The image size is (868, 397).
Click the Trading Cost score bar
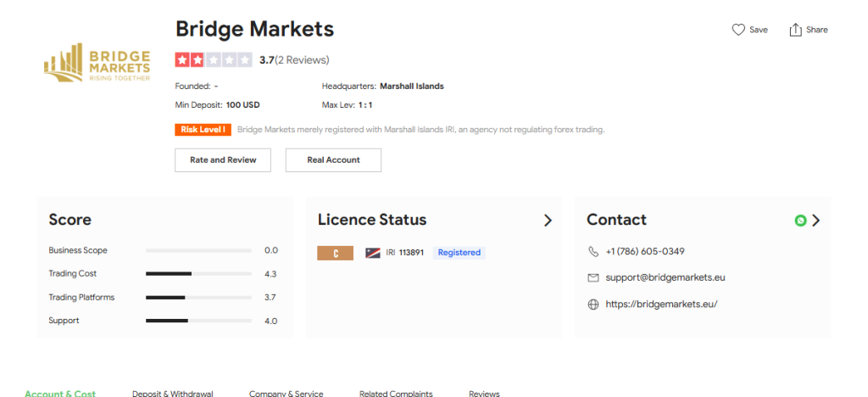coord(198,274)
